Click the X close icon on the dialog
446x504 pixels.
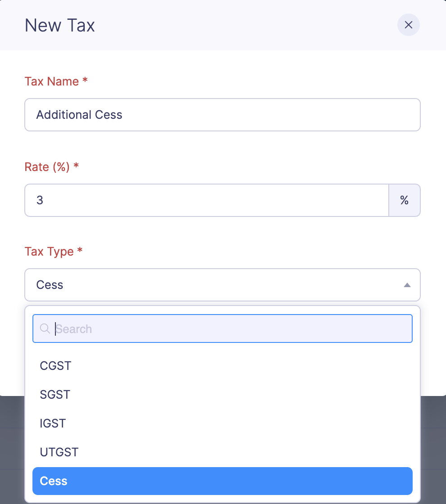(408, 25)
